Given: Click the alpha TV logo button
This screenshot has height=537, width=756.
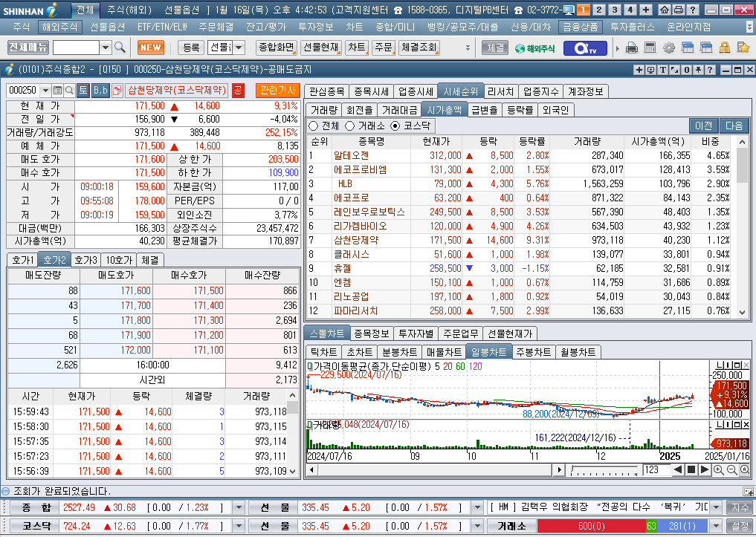Looking at the screenshot, I should tap(585, 48).
